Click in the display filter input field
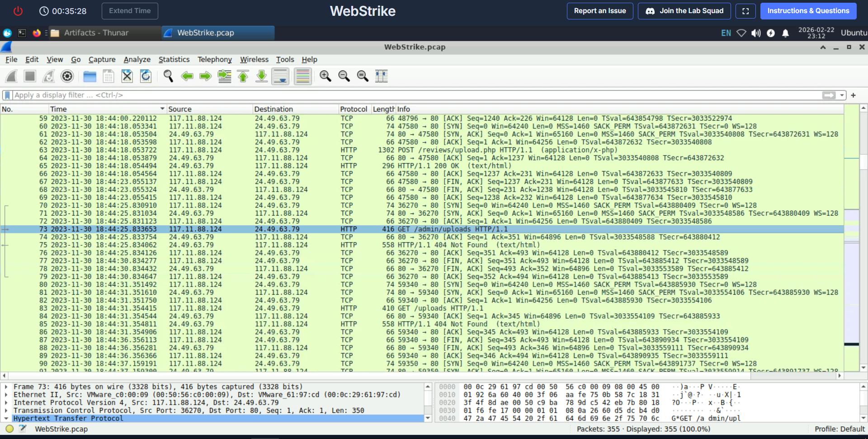 (x=416, y=95)
